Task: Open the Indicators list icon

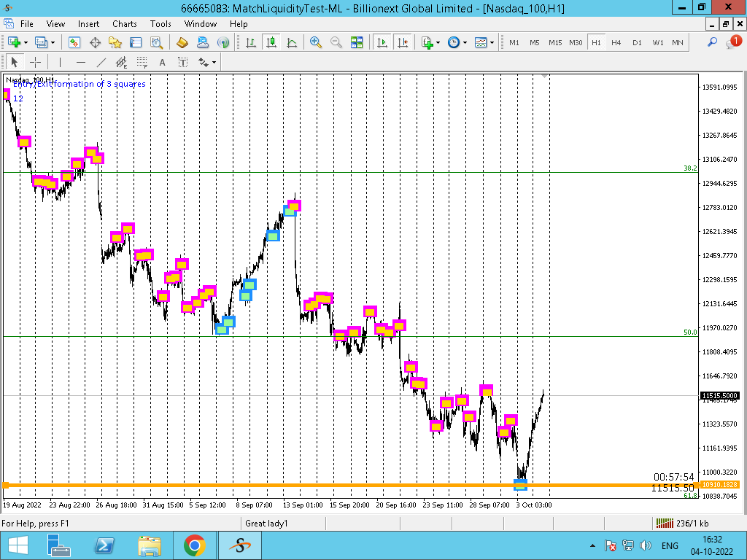Action: [x=427, y=42]
